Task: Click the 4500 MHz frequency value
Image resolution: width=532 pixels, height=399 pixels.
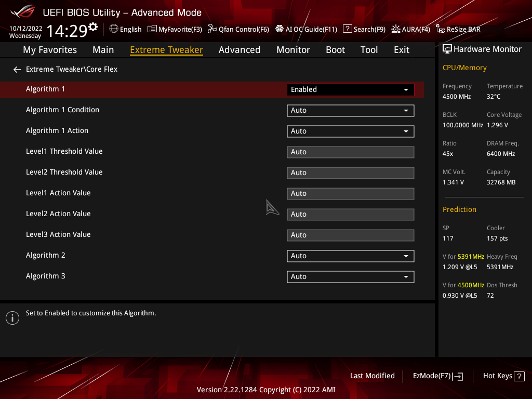Action: (x=456, y=97)
